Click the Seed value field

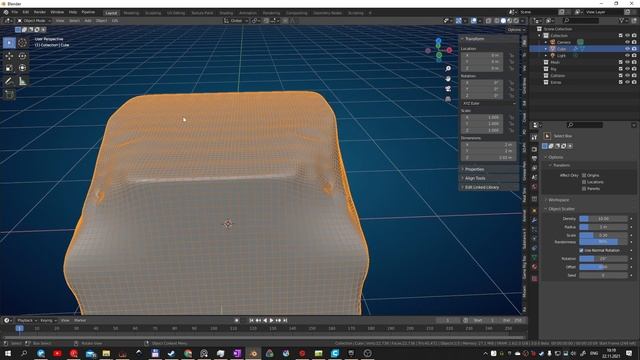click(603, 275)
